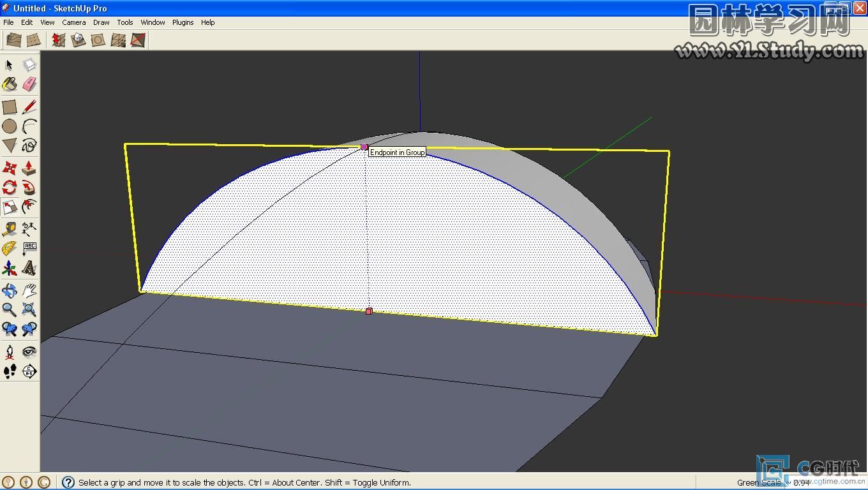This screenshot has height=490, width=868.
Task: Click the Green Scale measurement value box
Action: click(x=827, y=482)
